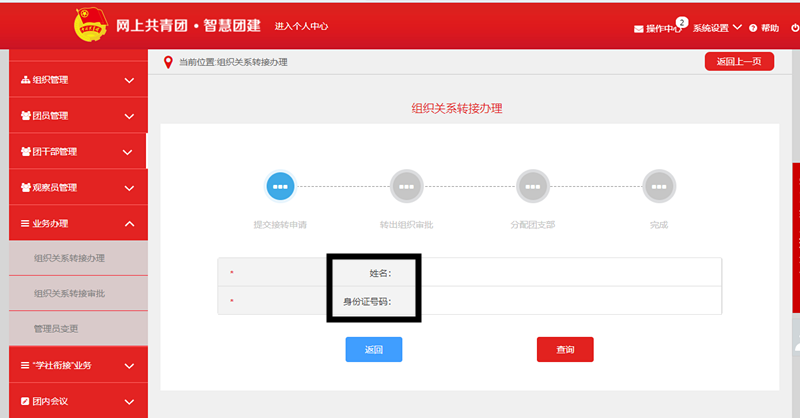Click the red 查询 button

point(565,350)
